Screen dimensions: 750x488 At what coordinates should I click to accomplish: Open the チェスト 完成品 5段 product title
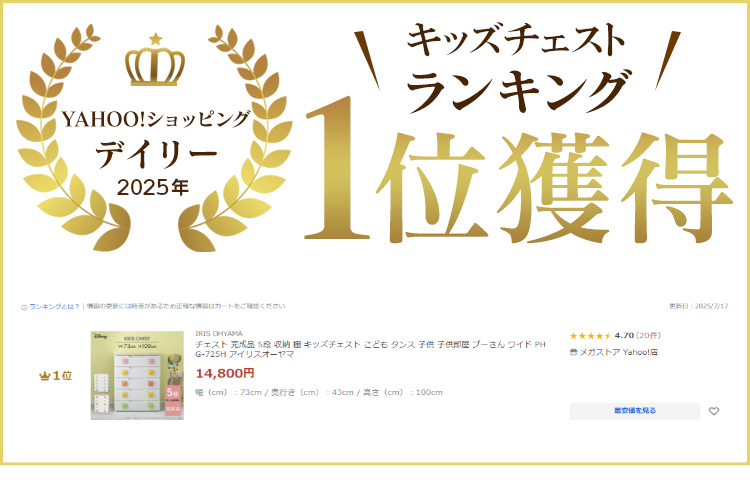[370, 349]
